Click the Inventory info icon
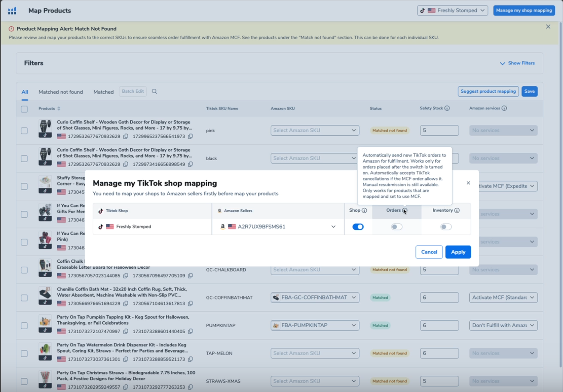This screenshot has height=392, width=563. click(x=457, y=210)
